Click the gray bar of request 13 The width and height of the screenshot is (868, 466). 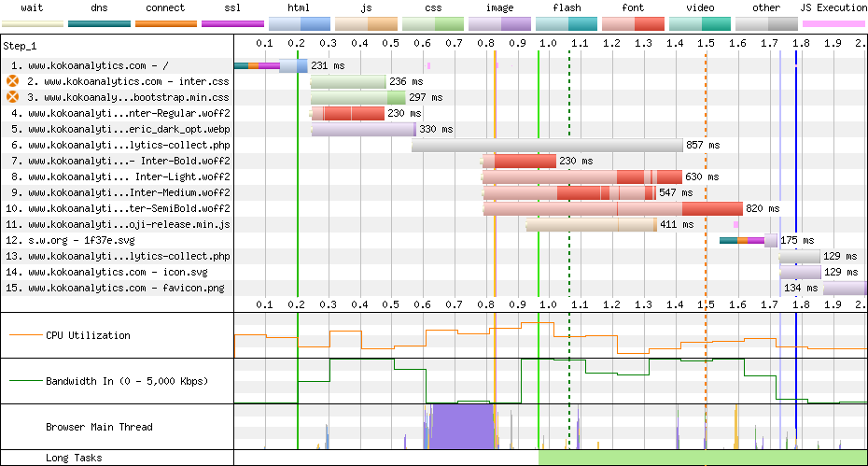pyautogui.click(x=800, y=256)
